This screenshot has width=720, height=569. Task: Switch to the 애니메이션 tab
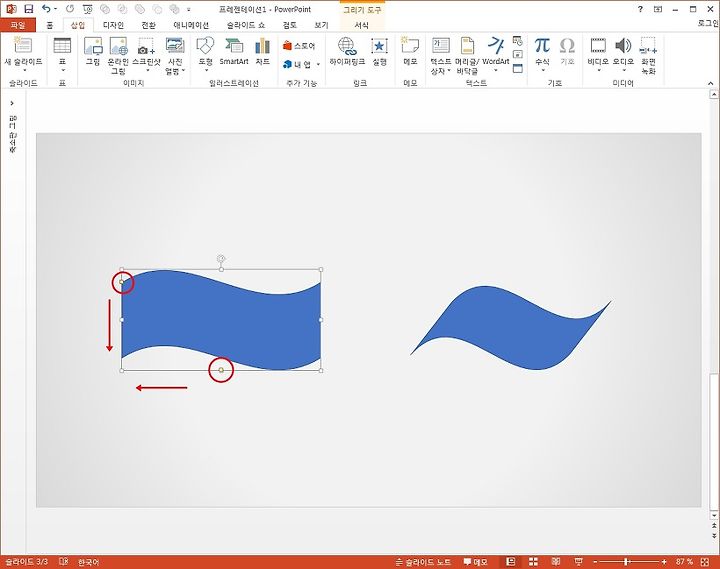(191, 25)
